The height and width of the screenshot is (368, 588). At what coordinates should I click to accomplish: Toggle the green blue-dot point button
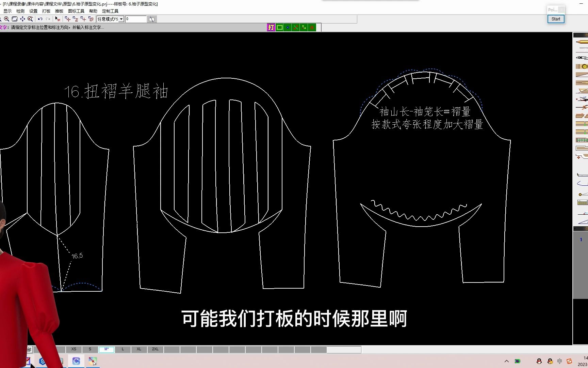(288, 28)
